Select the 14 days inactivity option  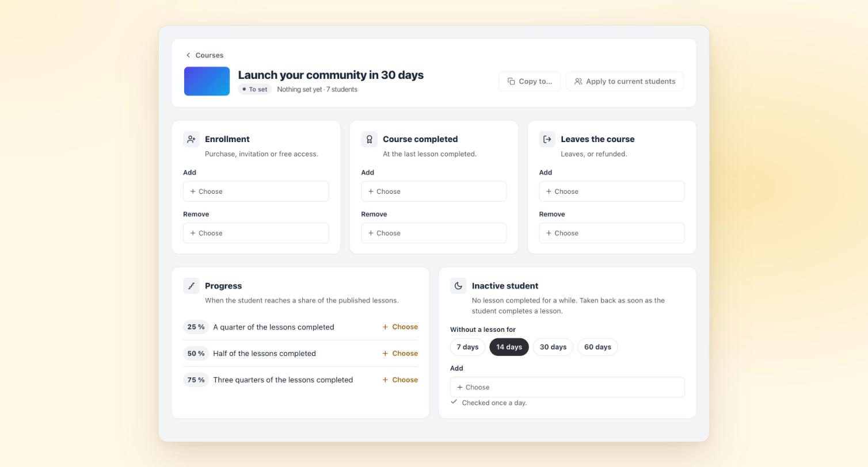509,347
